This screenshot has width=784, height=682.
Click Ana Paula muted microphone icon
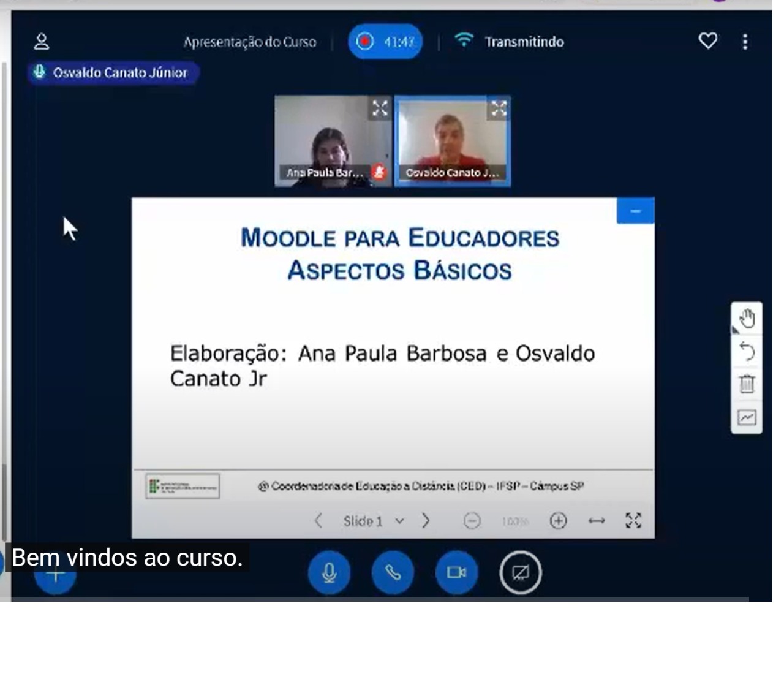point(379,172)
